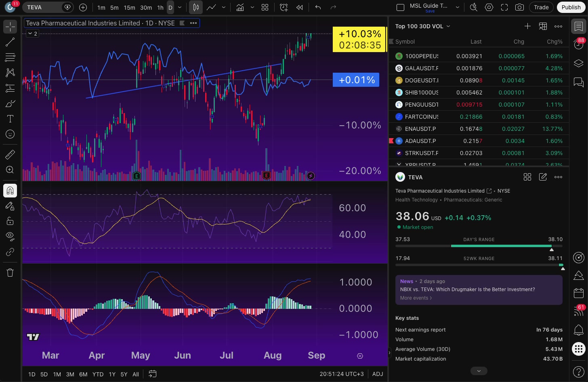Open the object tree layers panel
Image resolution: width=588 pixels, height=382 pixels.
pyautogui.click(x=579, y=63)
